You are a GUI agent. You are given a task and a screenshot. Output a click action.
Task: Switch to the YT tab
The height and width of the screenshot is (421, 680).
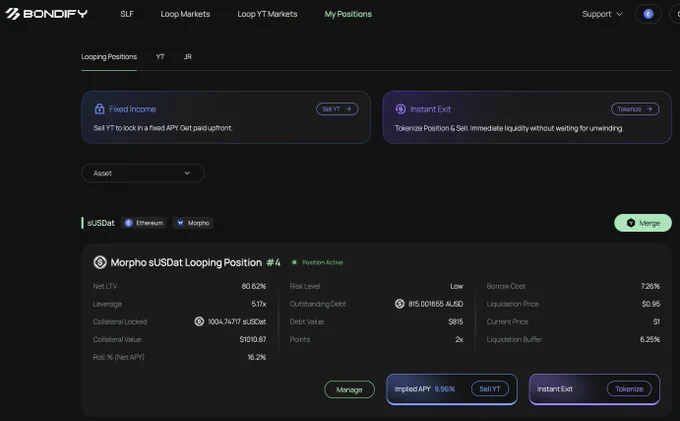[x=160, y=57]
